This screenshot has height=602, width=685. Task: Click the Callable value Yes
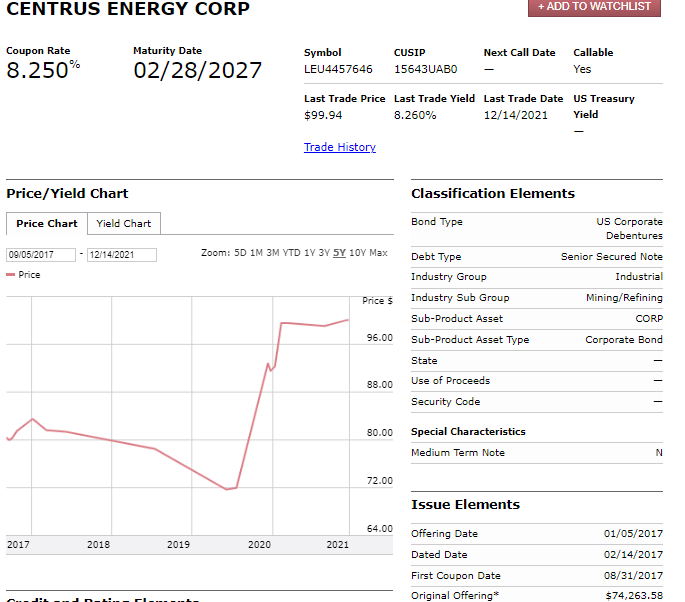[582, 69]
